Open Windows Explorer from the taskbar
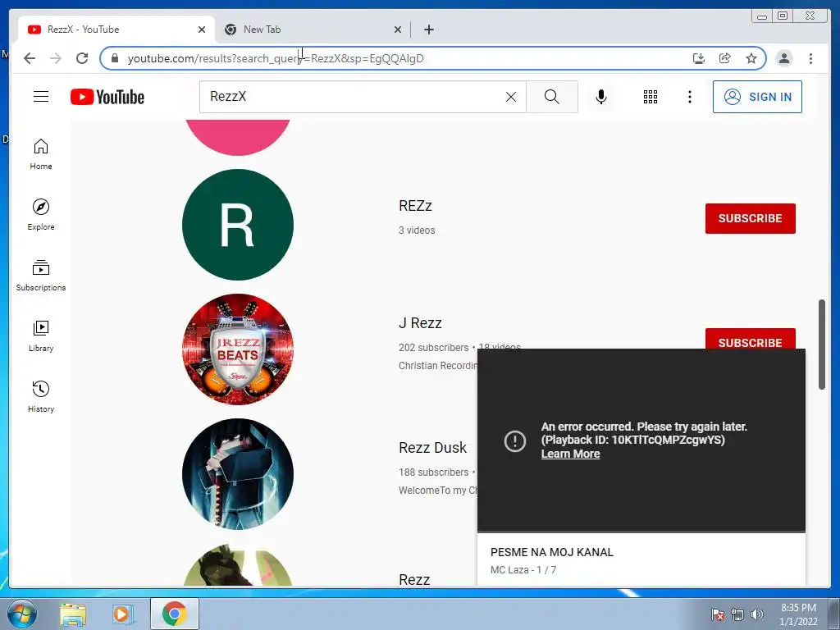Screen dimensions: 840x630 [x=73, y=614]
